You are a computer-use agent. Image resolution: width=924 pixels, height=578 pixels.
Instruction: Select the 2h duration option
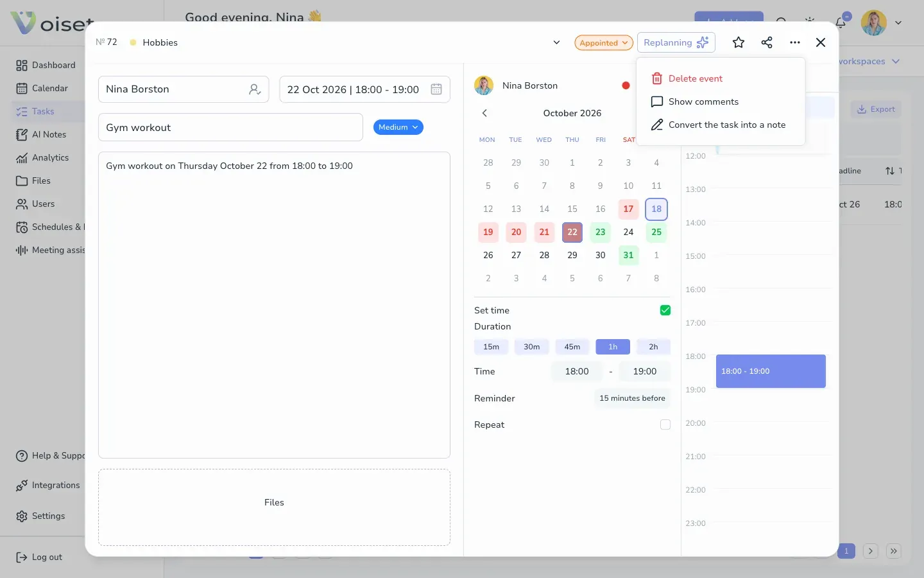(653, 347)
